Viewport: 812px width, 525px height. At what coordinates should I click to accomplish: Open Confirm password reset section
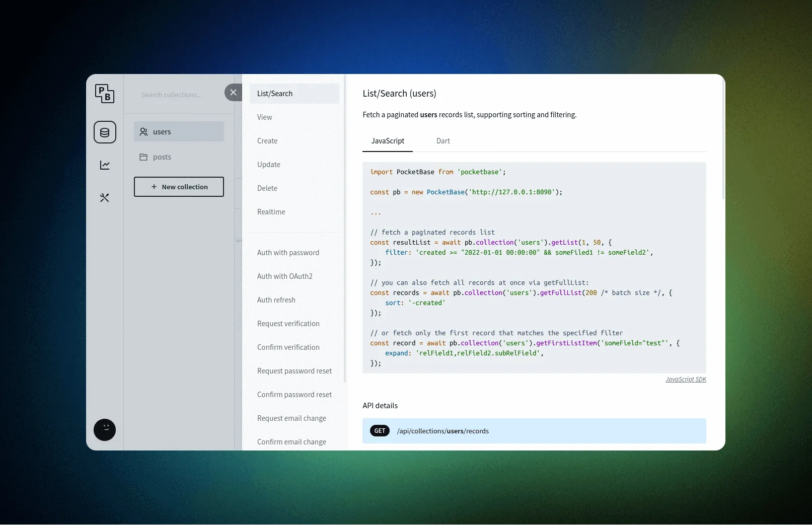pyautogui.click(x=294, y=395)
